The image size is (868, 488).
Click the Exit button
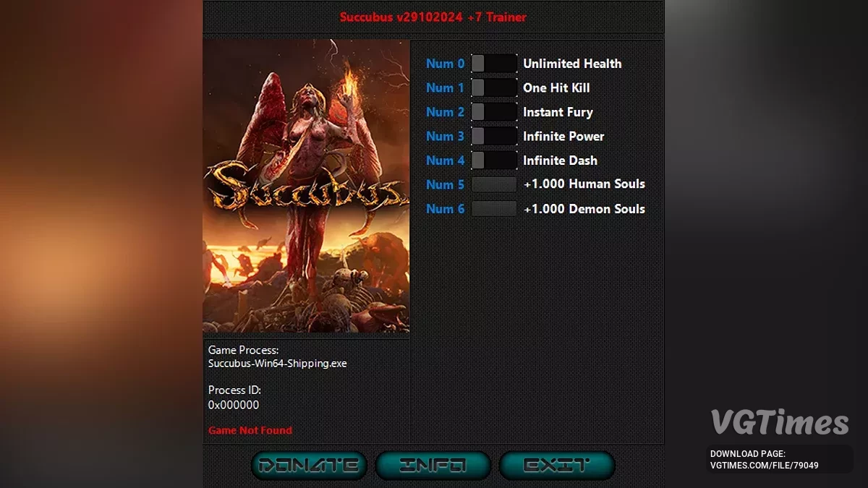click(x=557, y=465)
